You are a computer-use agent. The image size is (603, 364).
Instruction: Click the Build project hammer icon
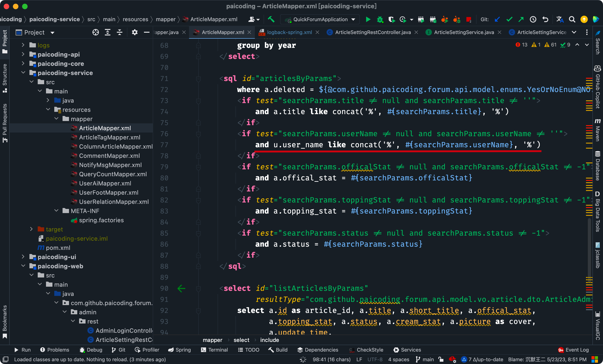point(271,19)
